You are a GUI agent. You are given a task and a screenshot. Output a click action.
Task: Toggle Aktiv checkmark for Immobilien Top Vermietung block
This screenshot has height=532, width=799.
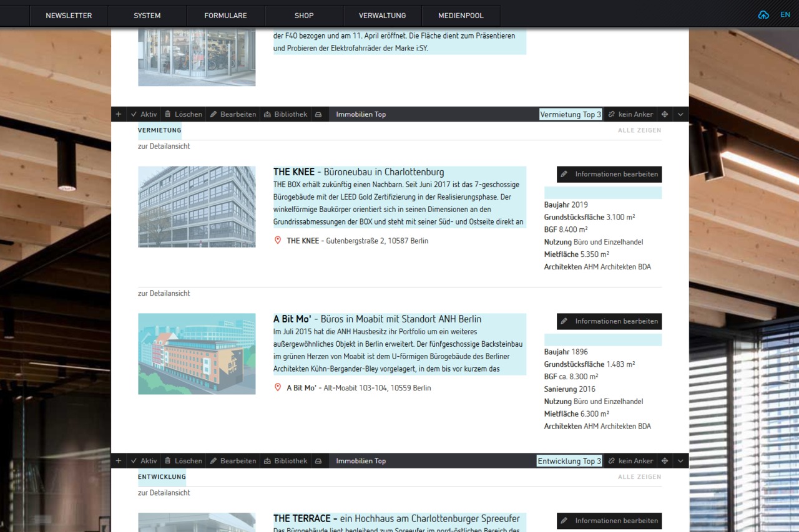pos(134,114)
